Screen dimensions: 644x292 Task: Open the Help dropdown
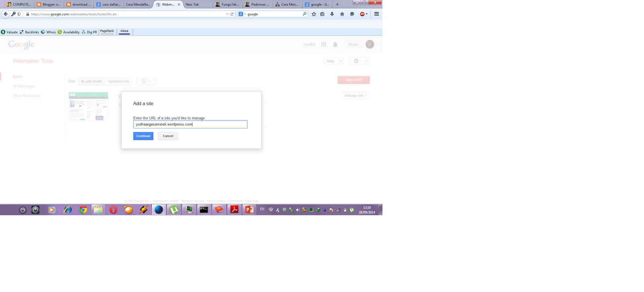click(x=334, y=61)
